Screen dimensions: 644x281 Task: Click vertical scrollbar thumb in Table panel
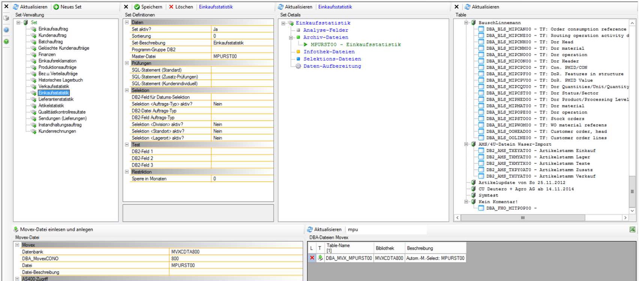632,191
